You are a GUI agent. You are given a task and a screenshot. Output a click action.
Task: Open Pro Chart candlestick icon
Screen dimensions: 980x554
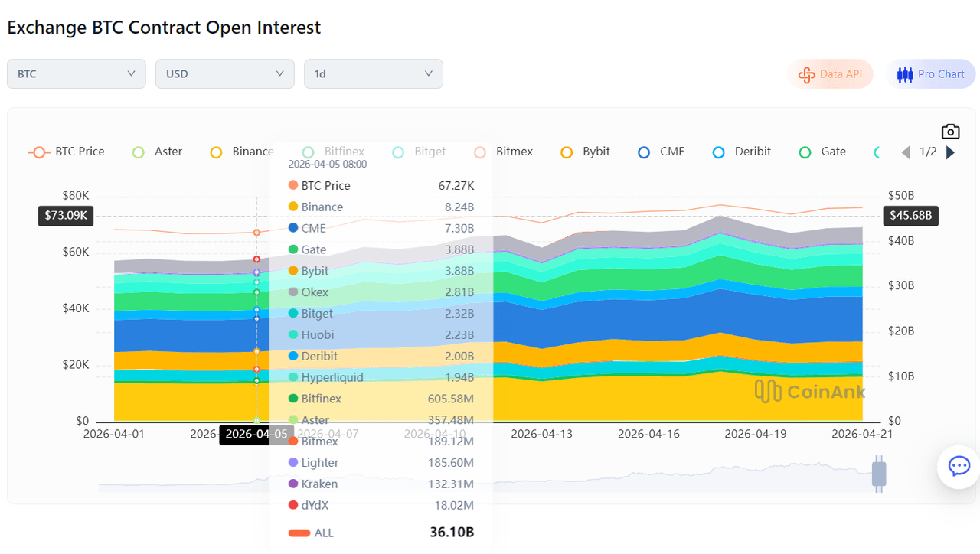point(905,74)
